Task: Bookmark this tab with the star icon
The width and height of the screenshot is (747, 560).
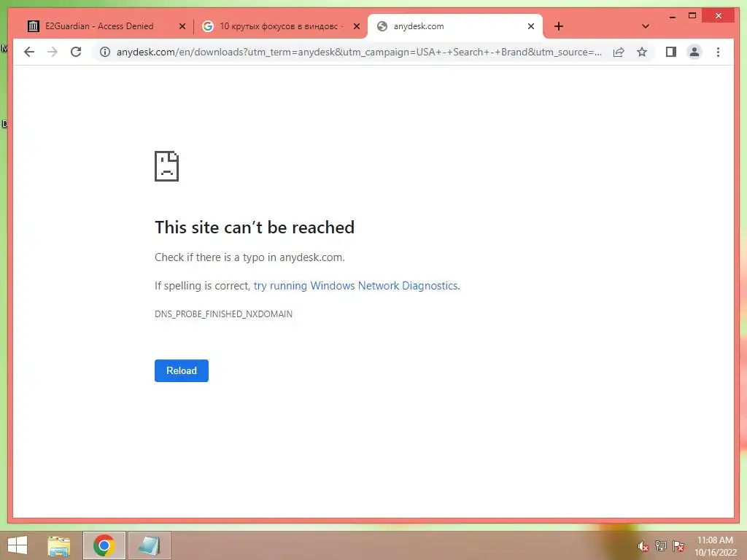Action: pos(642,52)
